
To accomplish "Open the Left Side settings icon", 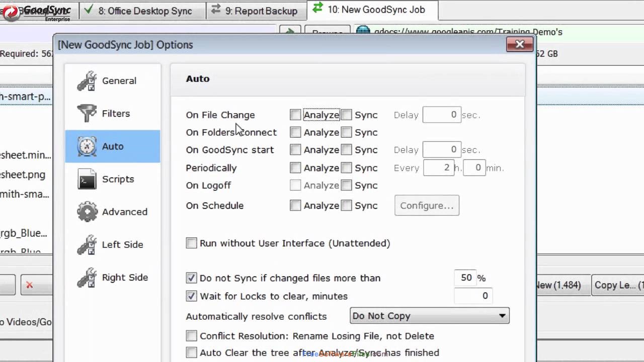I will point(87,244).
